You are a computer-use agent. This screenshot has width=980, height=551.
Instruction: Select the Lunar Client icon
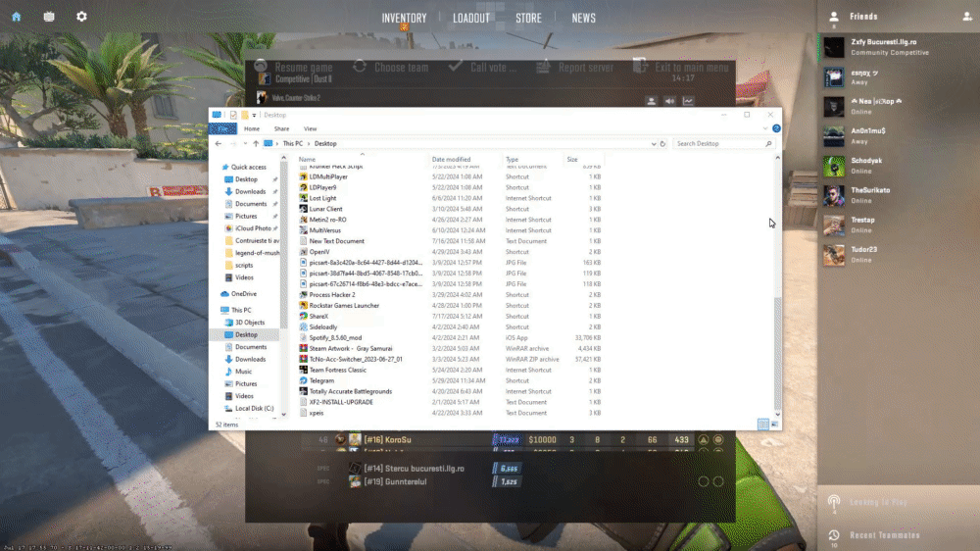[303, 209]
